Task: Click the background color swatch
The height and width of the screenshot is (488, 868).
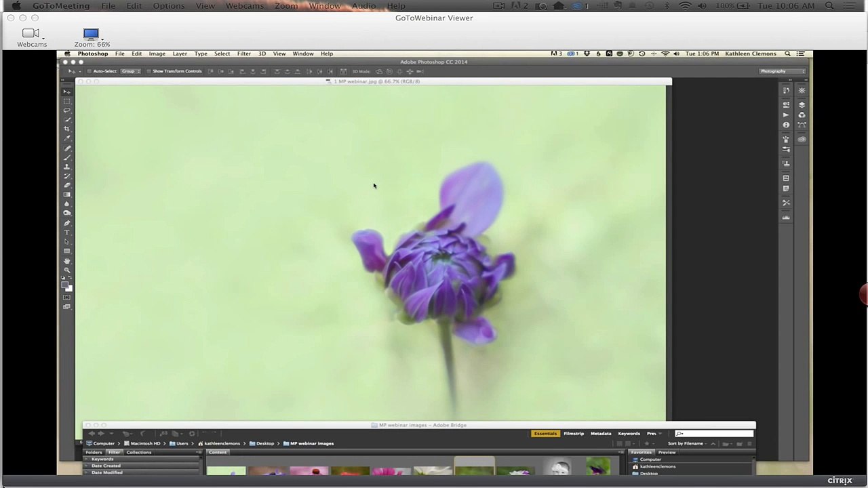Action: click(x=70, y=289)
